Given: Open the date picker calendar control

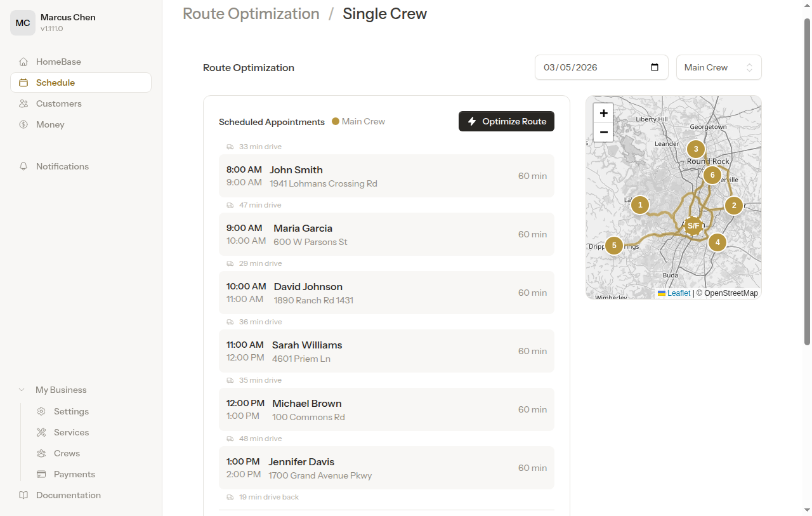Looking at the screenshot, I should click(x=654, y=67).
